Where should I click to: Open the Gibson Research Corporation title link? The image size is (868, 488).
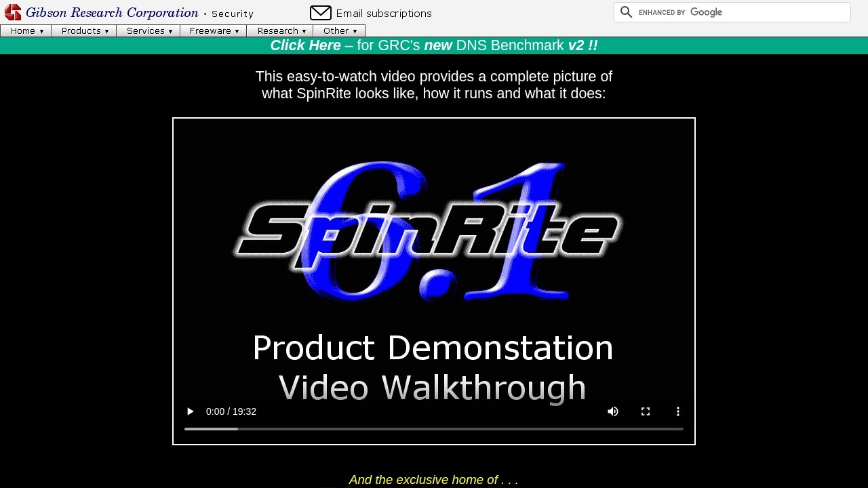pos(112,13)
